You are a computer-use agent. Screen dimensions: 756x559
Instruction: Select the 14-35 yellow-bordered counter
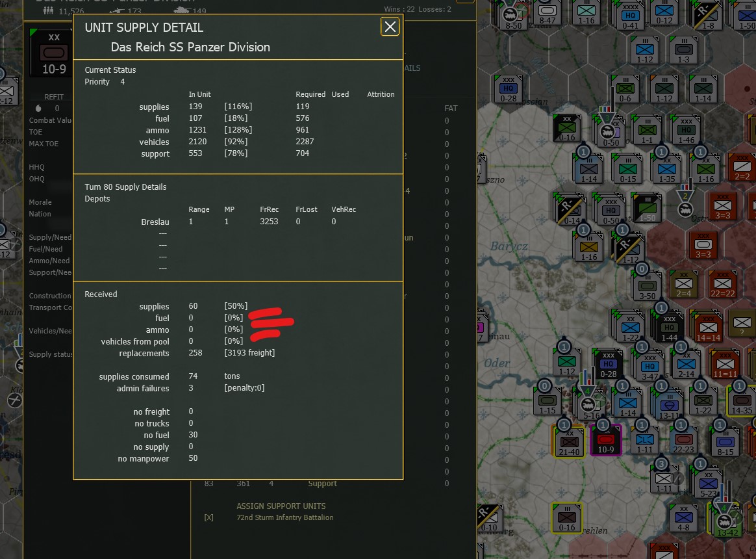point(741,402)
